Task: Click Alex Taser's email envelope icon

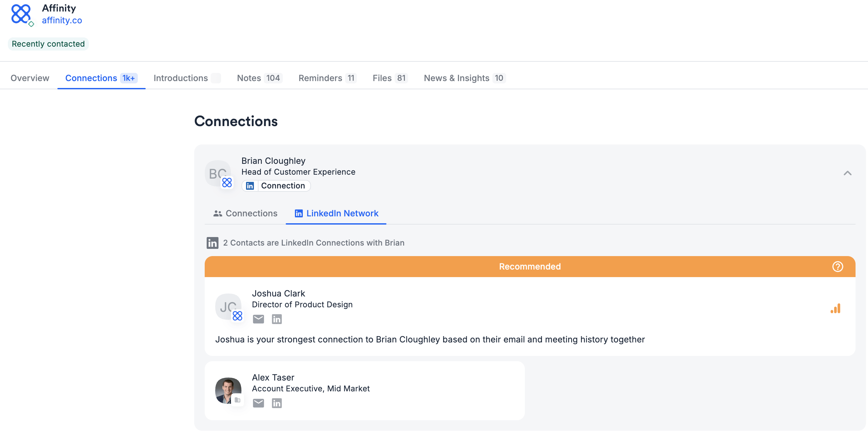Action: click(258, 403)
